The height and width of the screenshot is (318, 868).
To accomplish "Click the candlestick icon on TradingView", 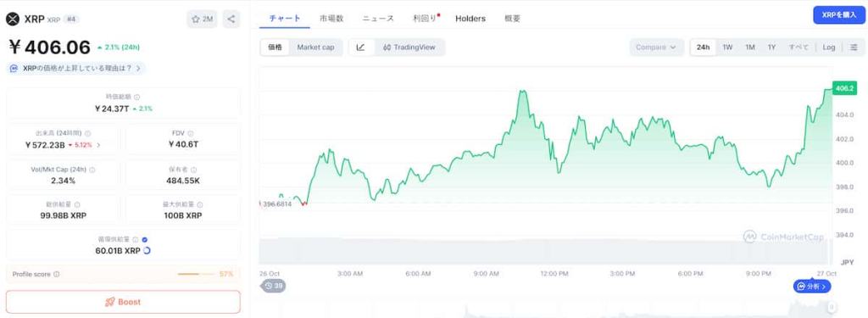I will 387,47.
